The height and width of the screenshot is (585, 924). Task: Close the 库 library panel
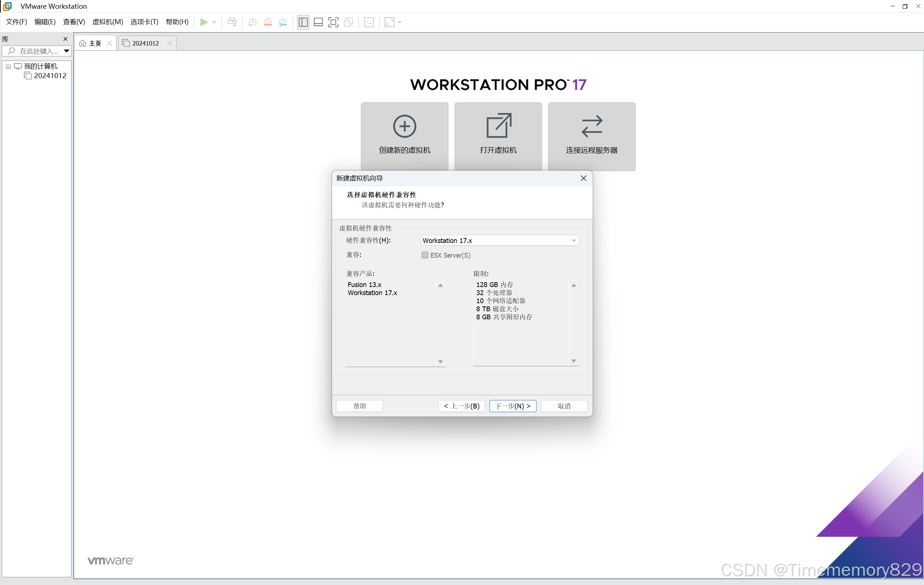65,39
